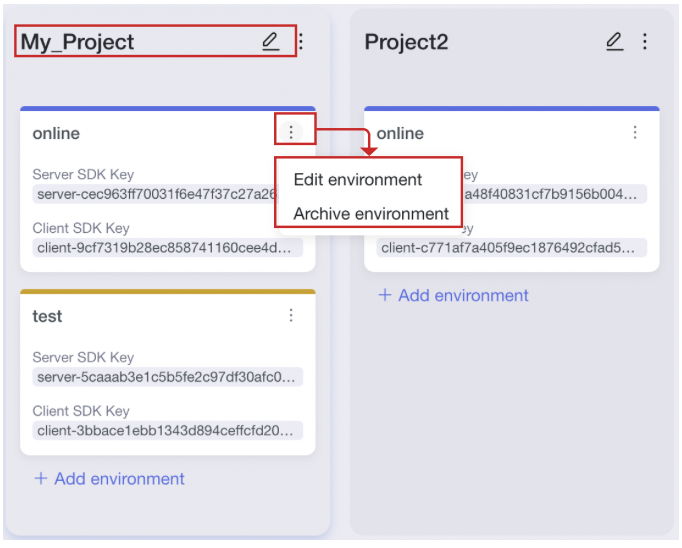Open options menu of the test environment

pos(291,316)
